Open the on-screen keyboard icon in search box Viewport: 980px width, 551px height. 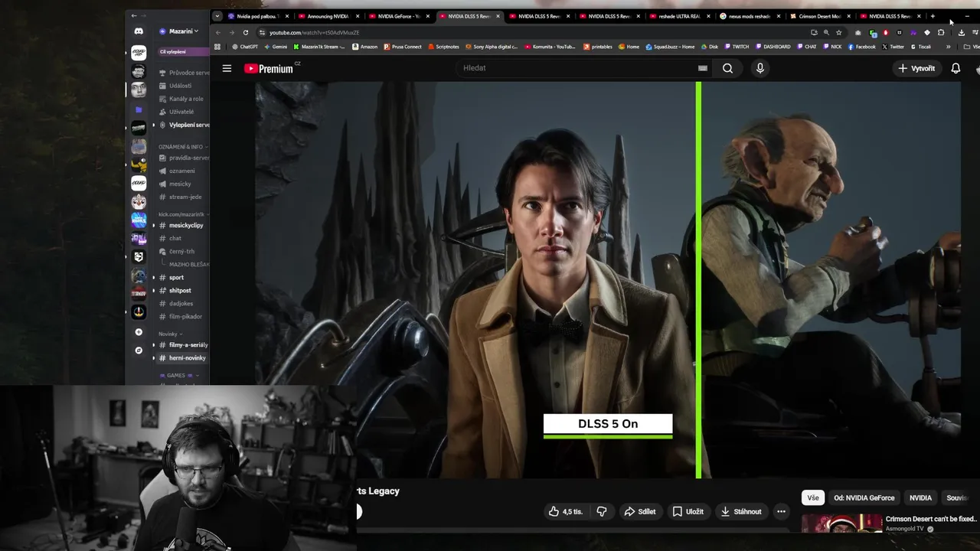[x=702, y=68]
